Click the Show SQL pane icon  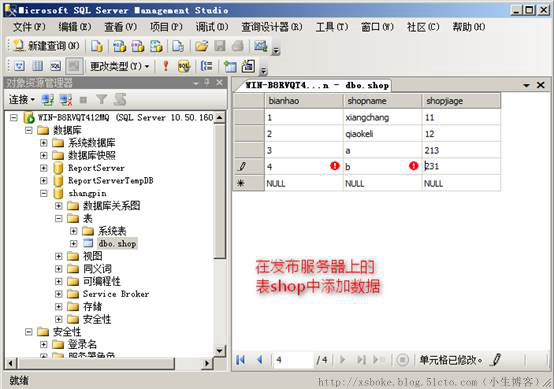click(55, 66)
